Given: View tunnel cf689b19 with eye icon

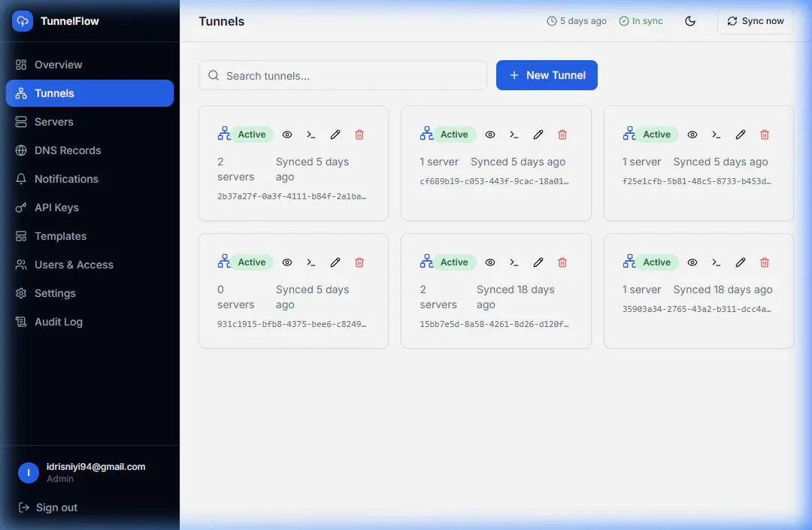Looking at the screenshot, I should [x=490, y=135].
